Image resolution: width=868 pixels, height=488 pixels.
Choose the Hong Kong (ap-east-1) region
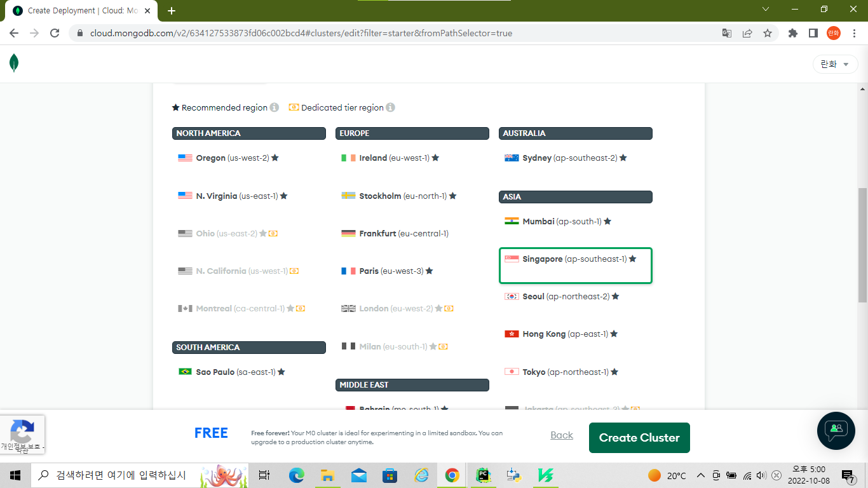click(x=575, y=334)
